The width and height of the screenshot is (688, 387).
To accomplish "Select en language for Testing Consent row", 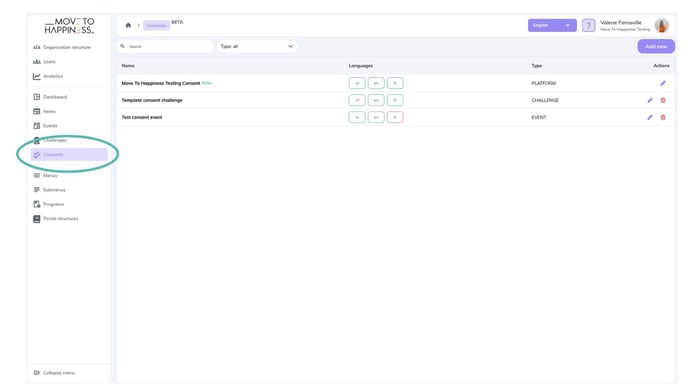I will point(376,83).
